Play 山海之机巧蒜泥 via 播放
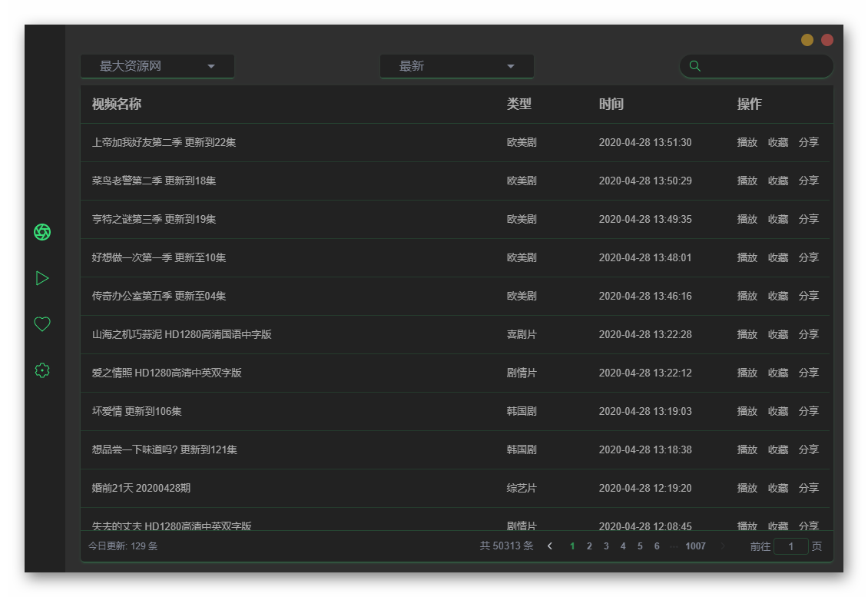This screenshot has height=597, width=868. pyautogui.click(x=747, y=334)
